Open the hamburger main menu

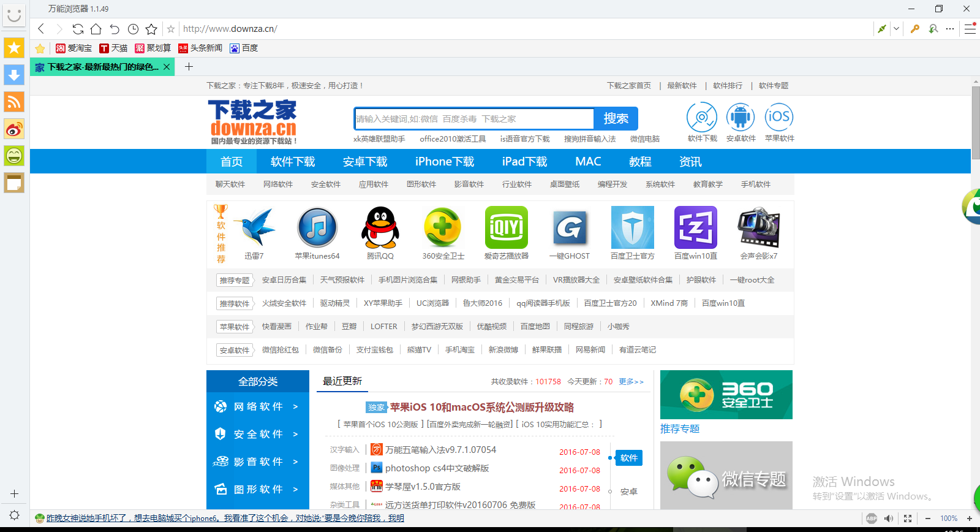970,28
